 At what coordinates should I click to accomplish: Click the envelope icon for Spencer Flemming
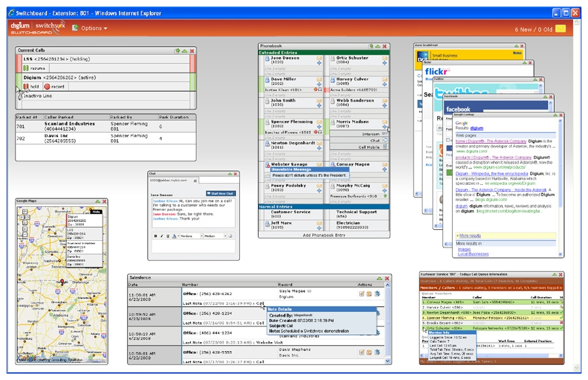[319, 122]
